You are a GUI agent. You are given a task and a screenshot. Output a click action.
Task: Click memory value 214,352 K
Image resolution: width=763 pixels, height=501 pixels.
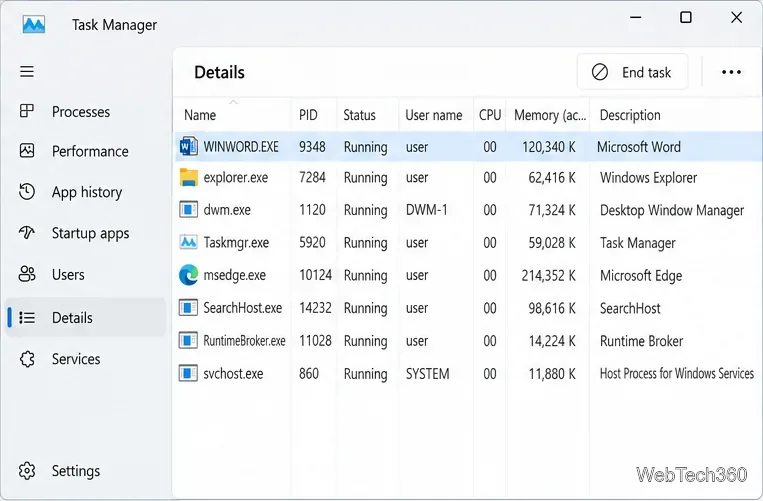point(548,276)
